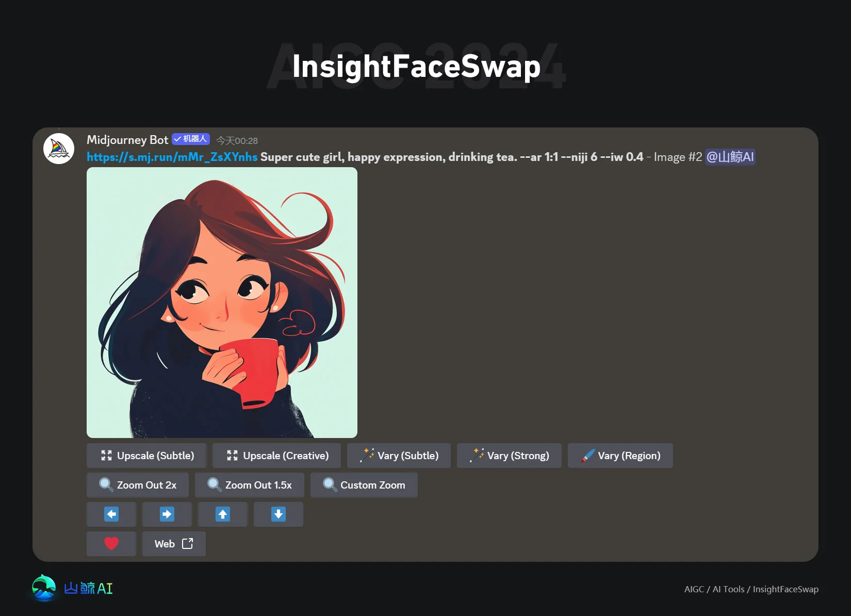Select the Upscale (Creative) expand icon
851x616 pixels.
point(232,456)
